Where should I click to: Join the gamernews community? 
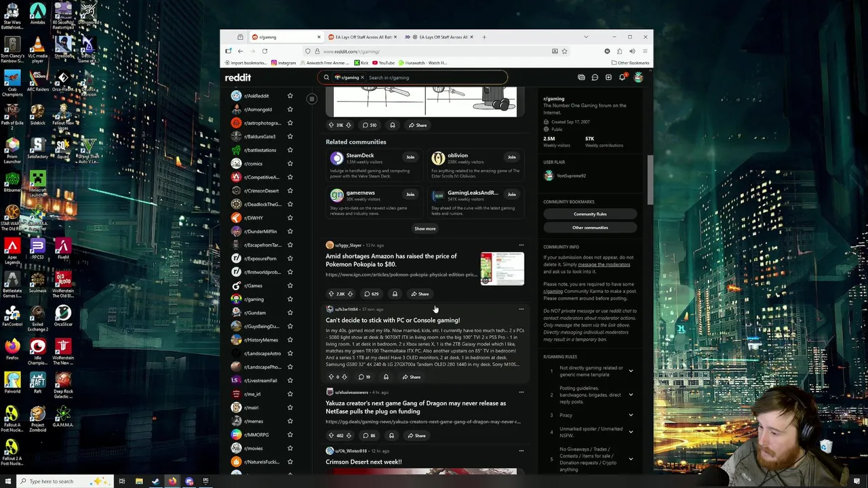[410, 195]
